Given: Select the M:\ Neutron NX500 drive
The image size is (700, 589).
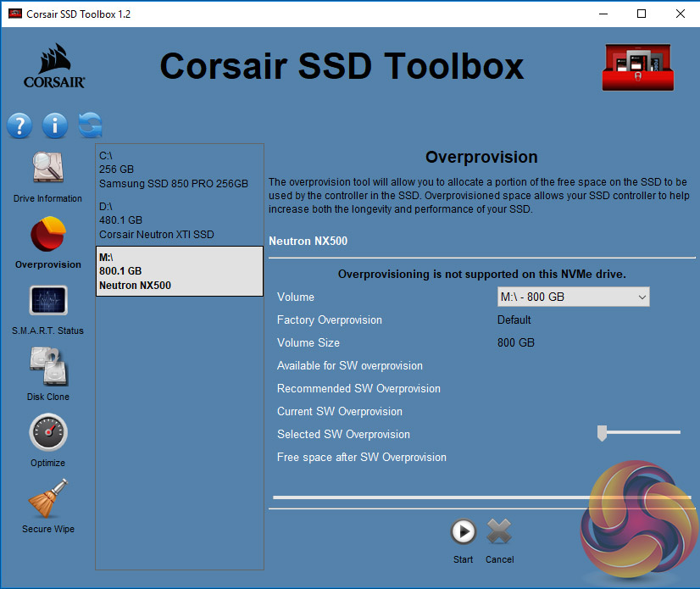Looking at the screenshot, I should tap(179, 271).
